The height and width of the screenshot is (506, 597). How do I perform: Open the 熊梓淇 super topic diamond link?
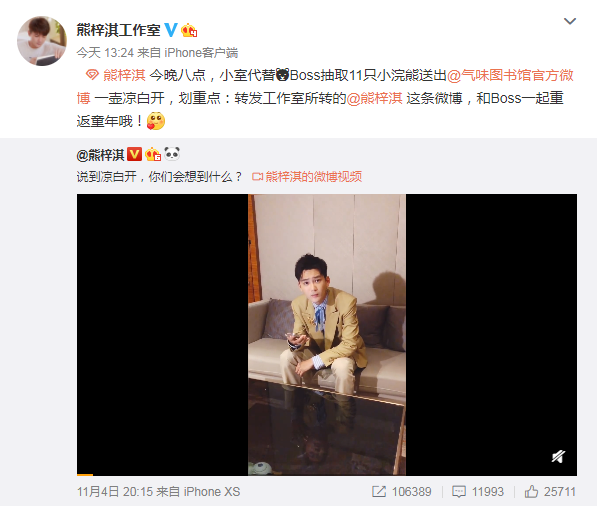click(x=116, y=75)
